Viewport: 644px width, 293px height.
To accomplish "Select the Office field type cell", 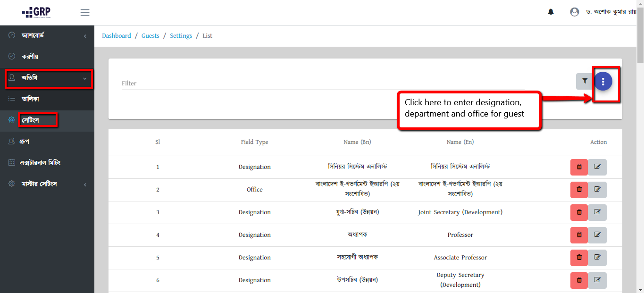I will [x=254, y=190].
